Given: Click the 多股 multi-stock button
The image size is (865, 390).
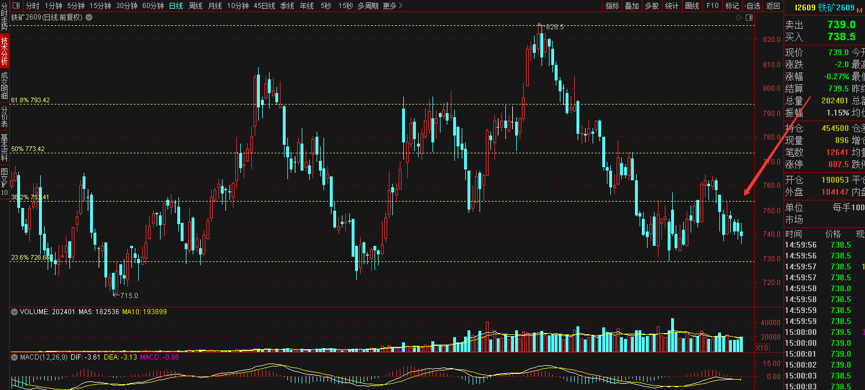Looking at the screenshot, I should click(x=652, y=6).
